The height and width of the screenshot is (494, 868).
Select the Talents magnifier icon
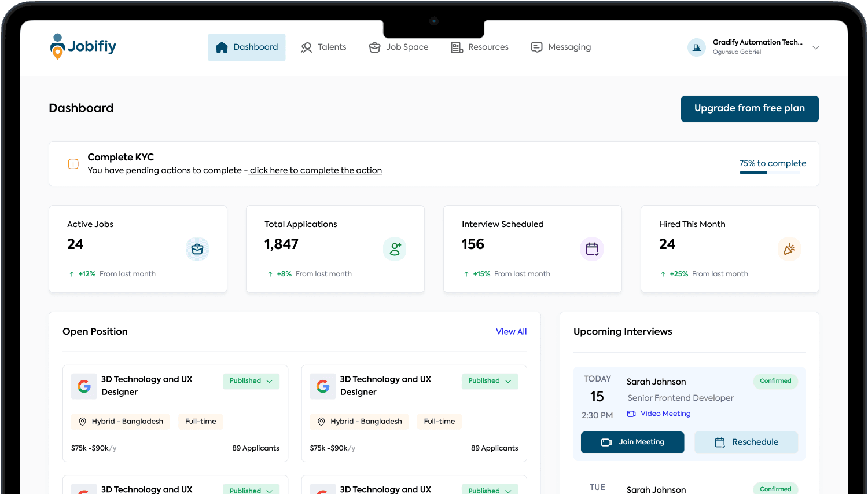tap(306, 47)
